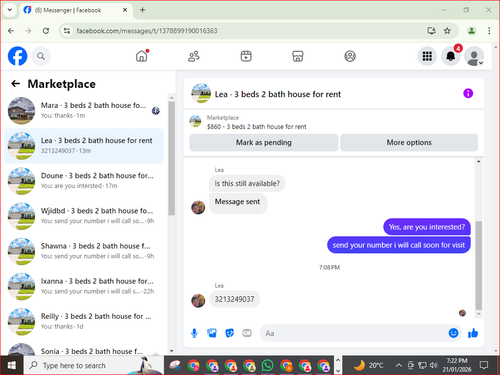
Task: Open the Groups icon in top navigation
Action: [350, 56]
